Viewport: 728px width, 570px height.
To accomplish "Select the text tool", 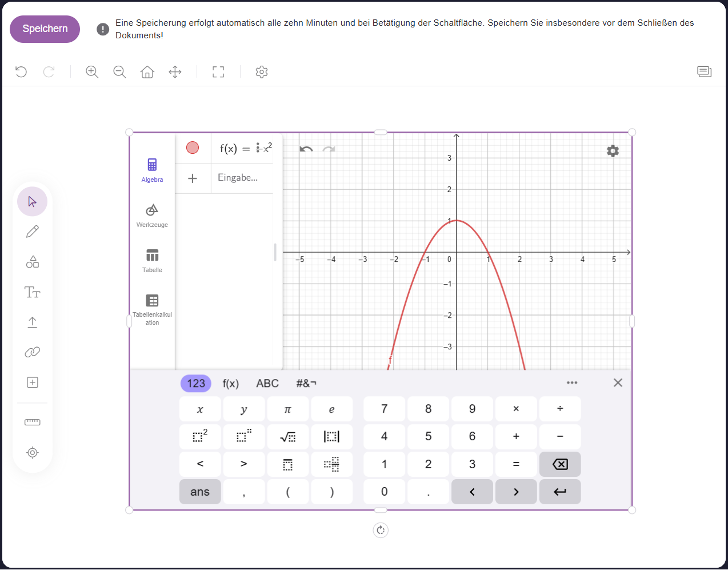I will (33, 292).
